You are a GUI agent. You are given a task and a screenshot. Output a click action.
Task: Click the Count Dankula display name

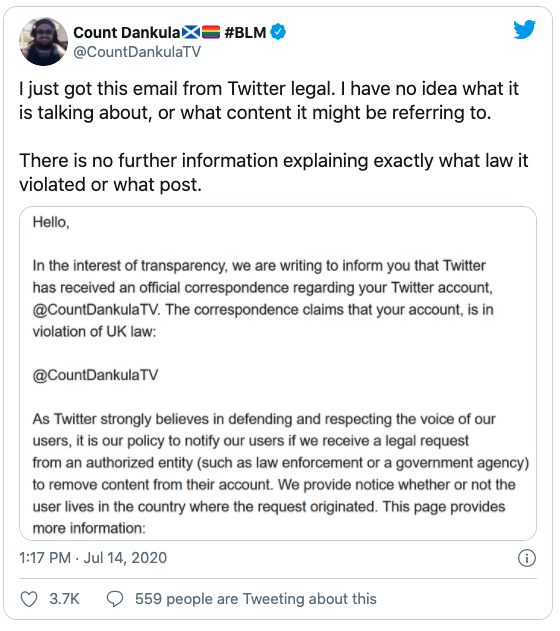[127, 32]
